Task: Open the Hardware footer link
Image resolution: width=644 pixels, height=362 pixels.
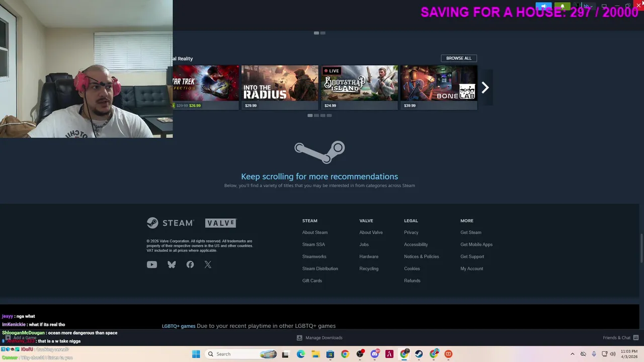Action: click(369, 256)
